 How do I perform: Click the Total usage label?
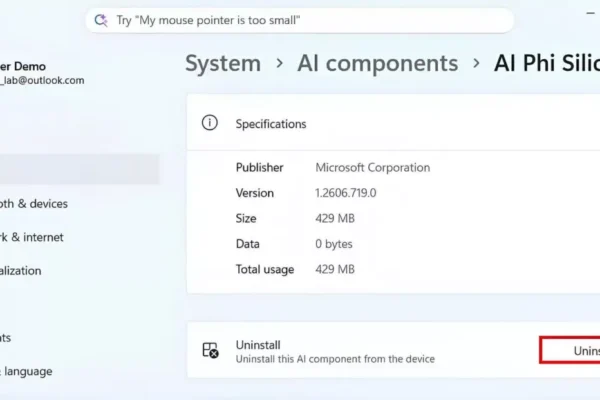[x=265, y=269]
